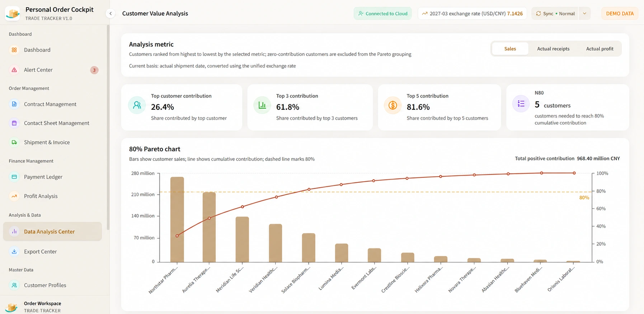Click the Order Workspace box logo
This screenshot has height=314, width=644.
12,307
